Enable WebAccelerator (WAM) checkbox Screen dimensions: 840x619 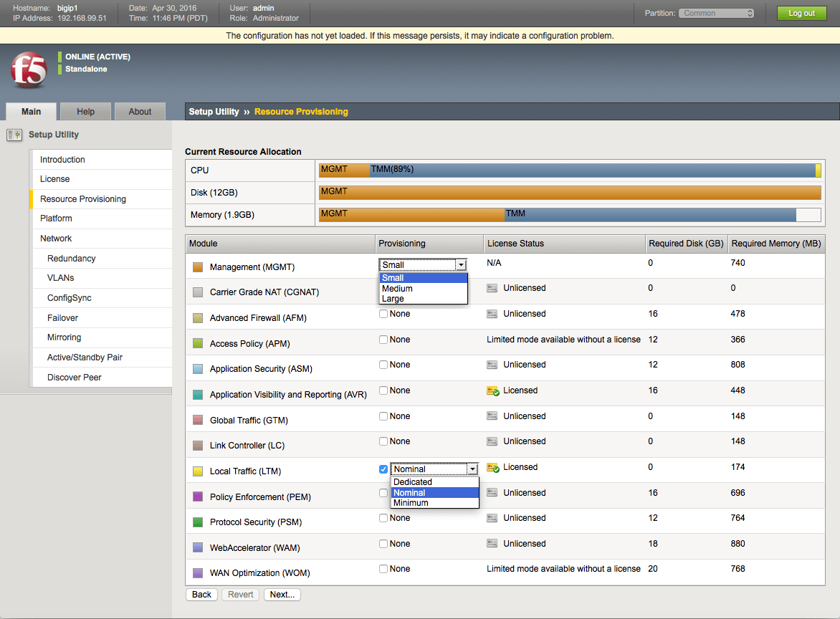click(383, 544)
